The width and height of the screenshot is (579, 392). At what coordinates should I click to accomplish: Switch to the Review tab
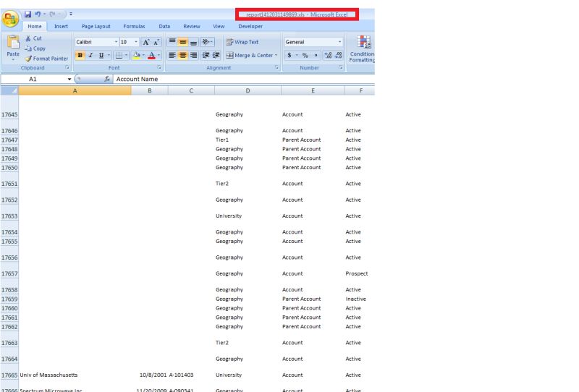[x=192, y=26]
